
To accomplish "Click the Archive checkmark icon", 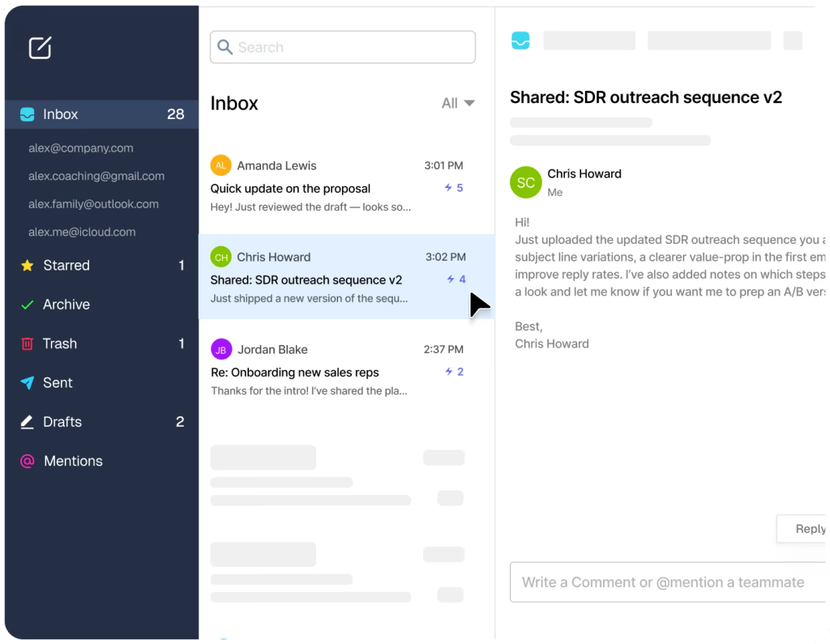I will coord(27,305).
